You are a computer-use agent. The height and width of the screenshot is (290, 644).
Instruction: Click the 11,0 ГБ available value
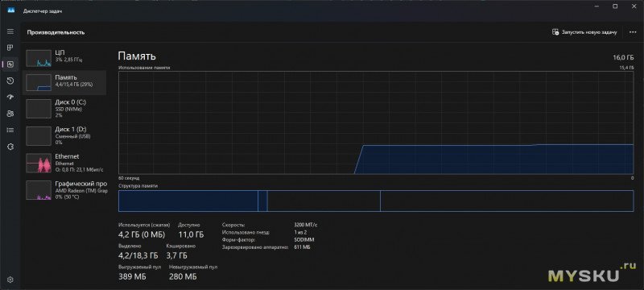click(191, 234)
